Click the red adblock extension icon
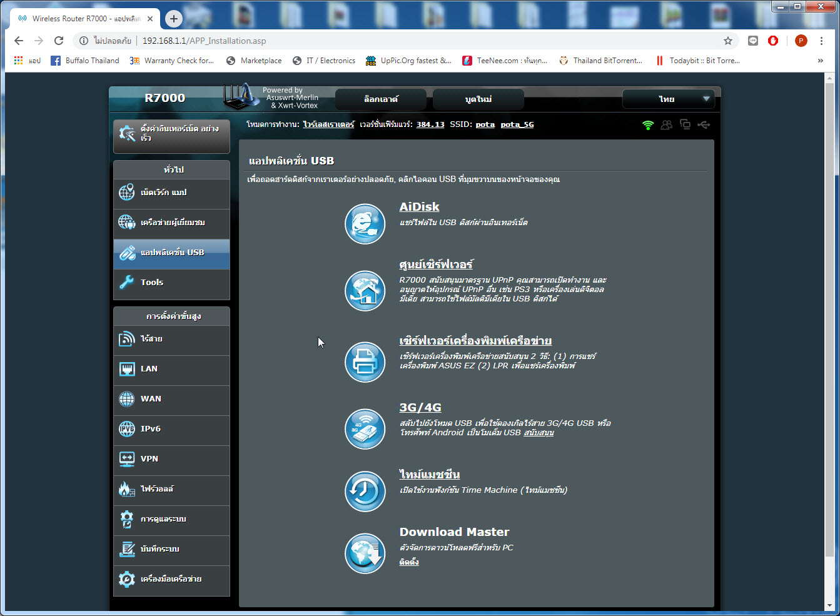Image resolution: width=840 pixels, height=616 pixels. [773, 41]
